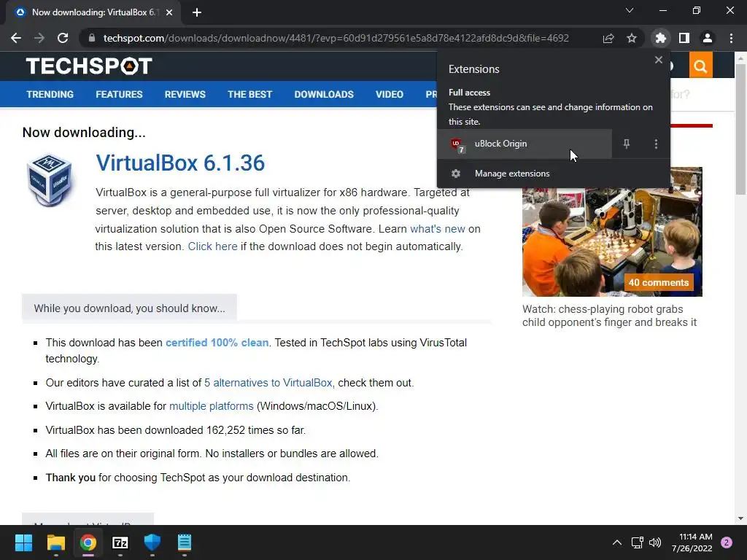Open Chrome's three-dot menu
The width and height of the screenshot is (747, 560).
tap(731, 38)
